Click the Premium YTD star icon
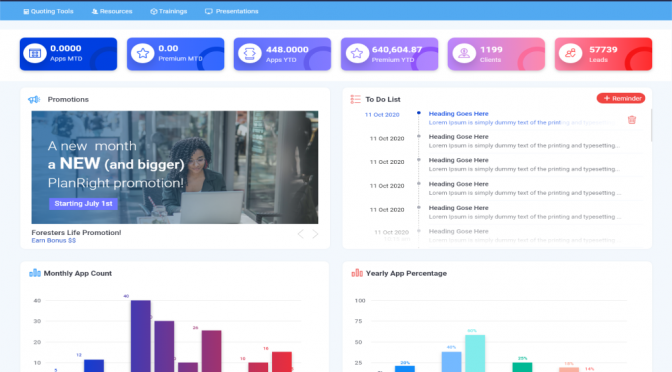672x372 pixels. pyautogui.click(x=357, y=54)
